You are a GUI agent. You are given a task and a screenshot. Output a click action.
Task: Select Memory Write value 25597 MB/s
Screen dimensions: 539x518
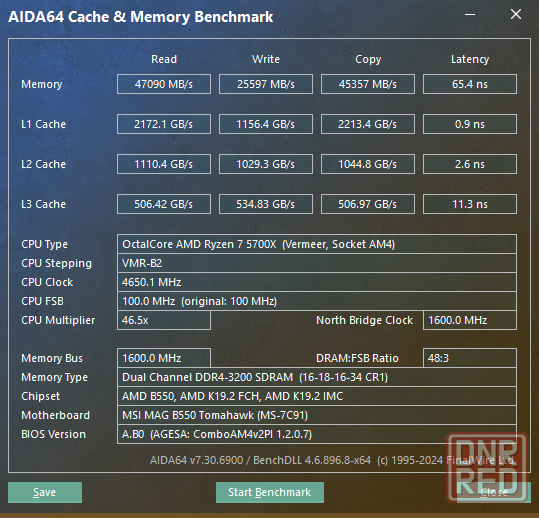(266, 84)
